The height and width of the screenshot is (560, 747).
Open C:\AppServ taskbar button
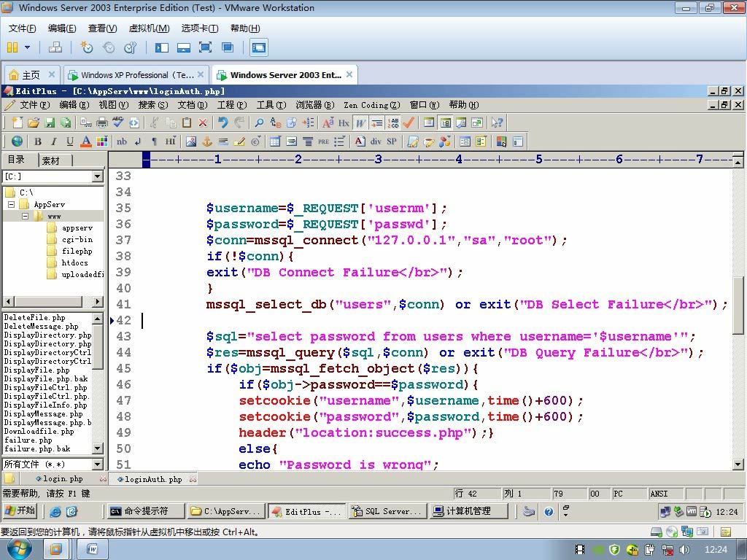click(226, 511)
